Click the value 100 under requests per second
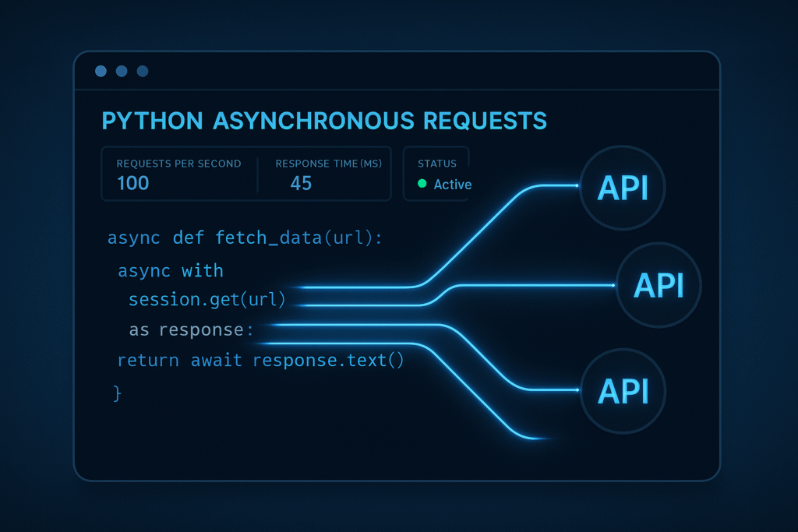 (x=132, y=183)
